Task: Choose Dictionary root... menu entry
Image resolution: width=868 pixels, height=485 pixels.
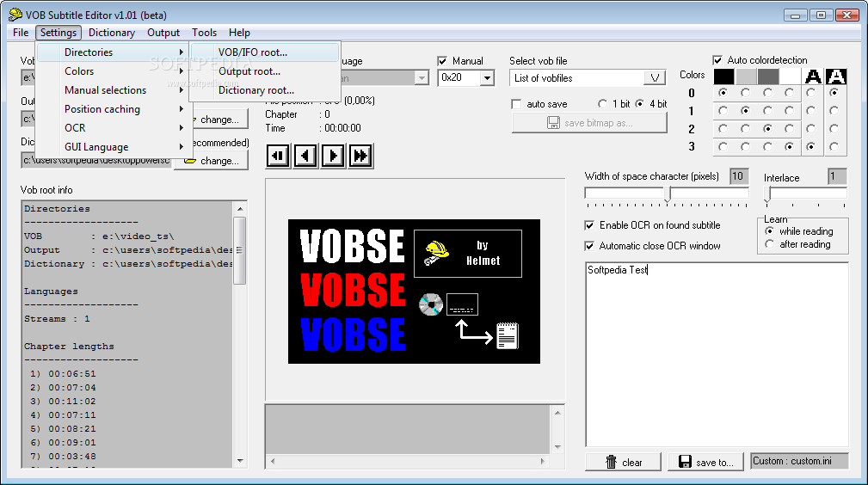Action: (265, 89)
